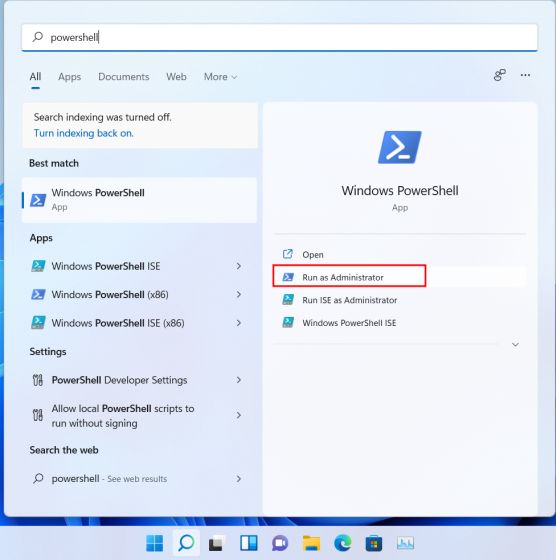The width and height of the screenshot is (556, 560).
Task: Expand Windows PowerShell (x86) result chevron
Action: (x=239, y=294)
